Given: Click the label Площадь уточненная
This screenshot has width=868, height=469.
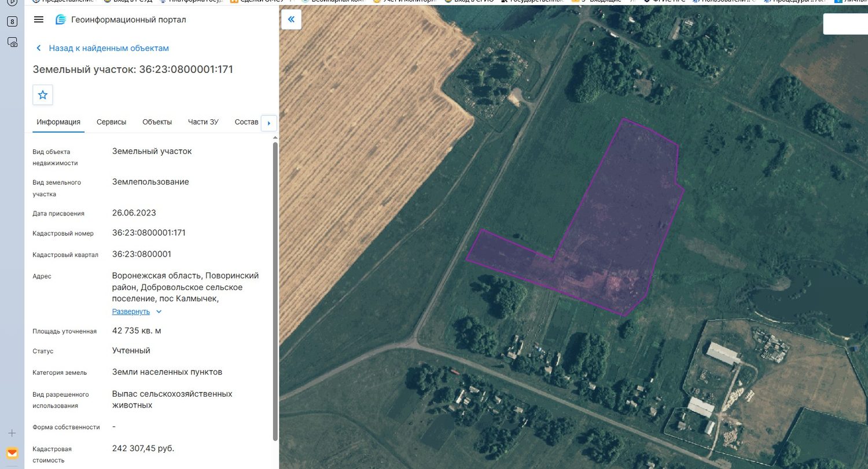Looking at the screenshot, I should tap(65, 331).
